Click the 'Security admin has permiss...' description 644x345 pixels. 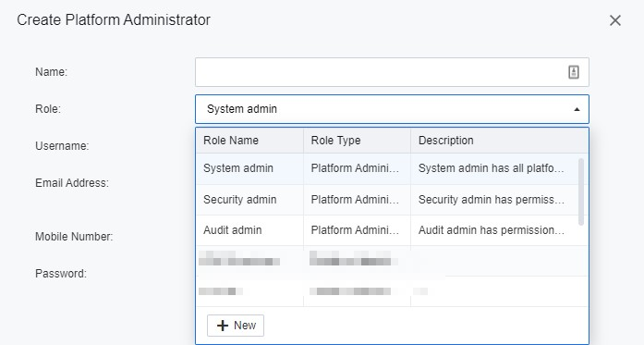(492, 200)
